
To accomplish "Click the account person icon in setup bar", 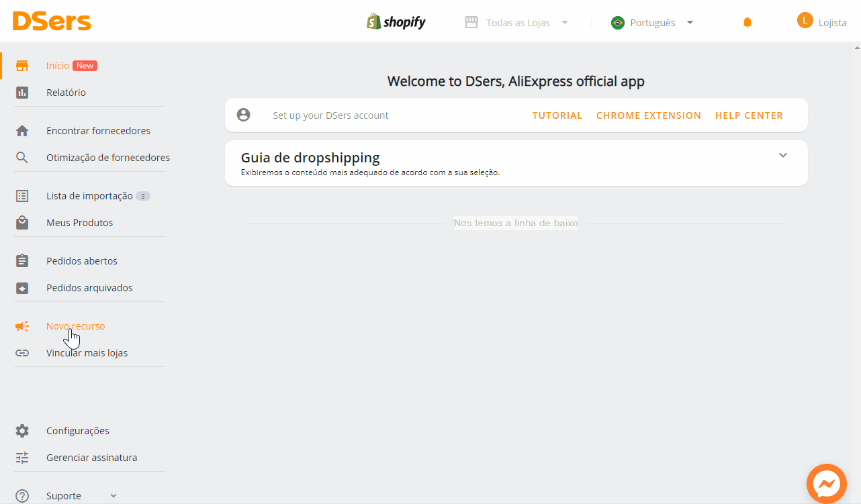I will [244, 115].
